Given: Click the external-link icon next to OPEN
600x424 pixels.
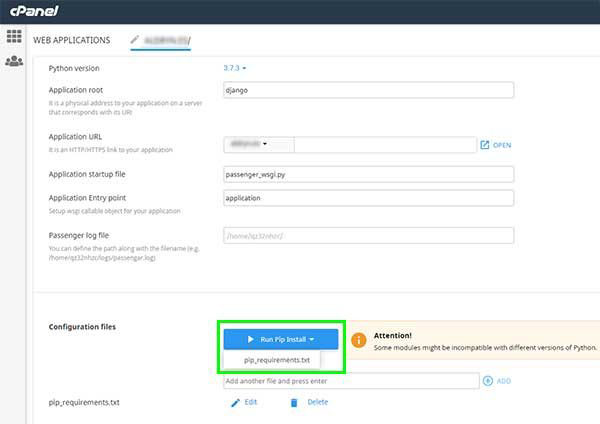Looking at the screenshot, I should 485,145.
